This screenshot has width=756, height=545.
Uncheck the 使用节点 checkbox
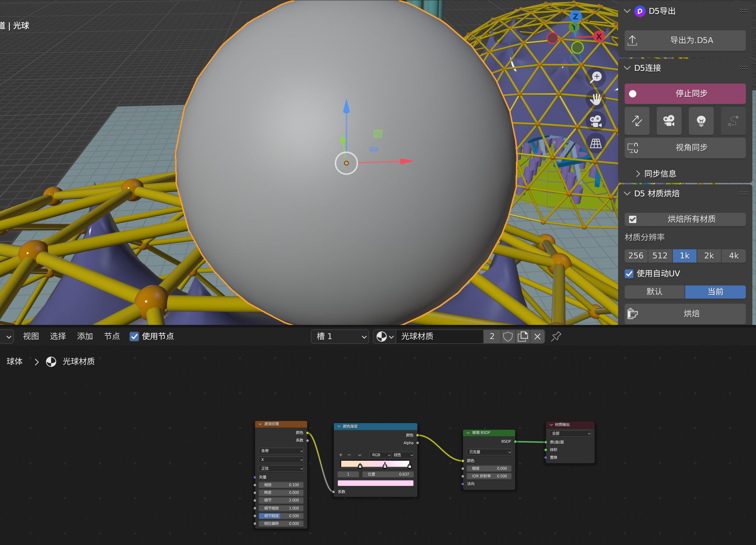134,337
